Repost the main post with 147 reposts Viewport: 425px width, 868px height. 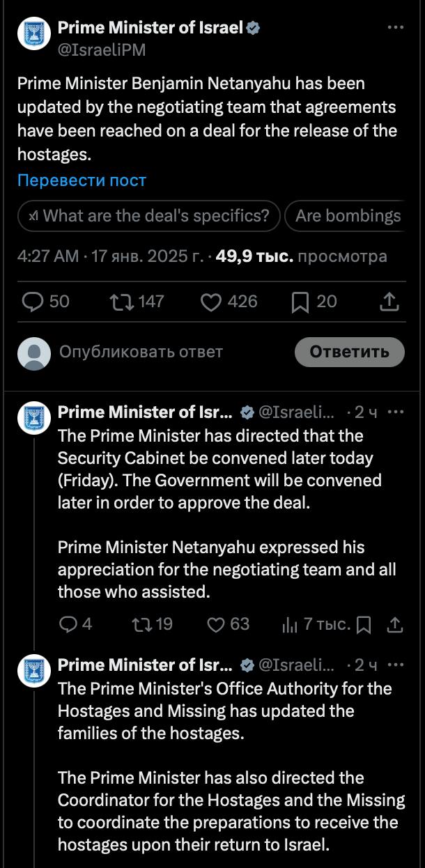tap(120, 301)
